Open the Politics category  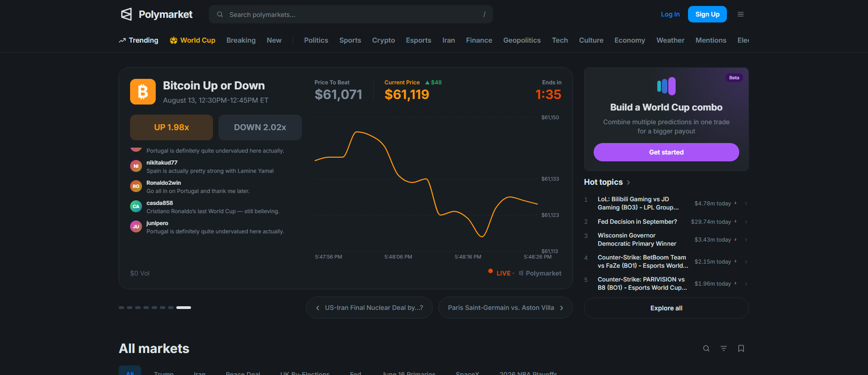[316, 40]
